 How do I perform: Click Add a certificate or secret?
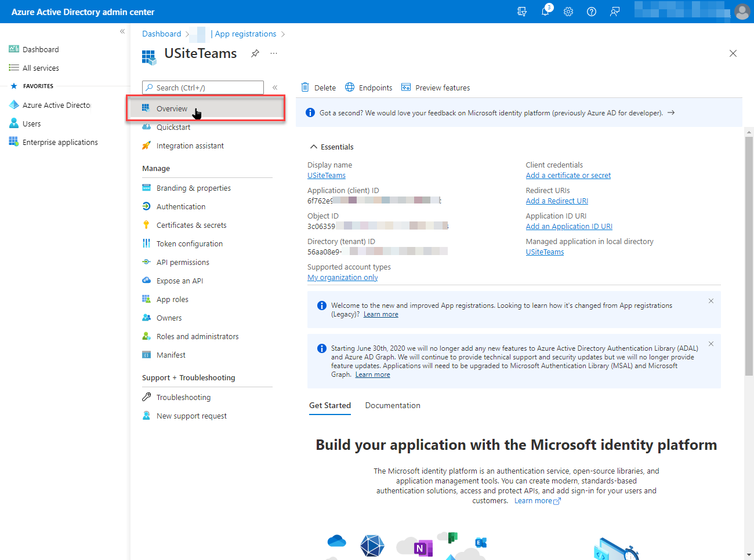pos(568,176)
